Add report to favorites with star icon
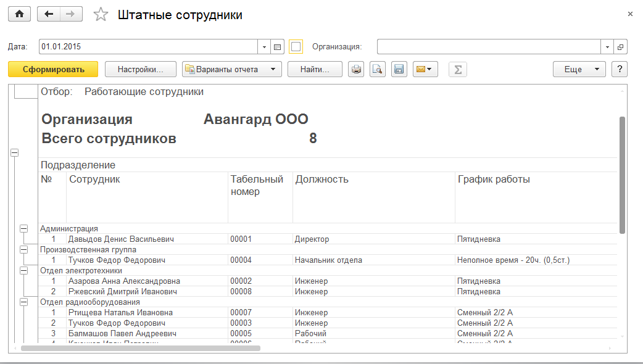This screenshot has width=643, height=364. tap(101, 15)
